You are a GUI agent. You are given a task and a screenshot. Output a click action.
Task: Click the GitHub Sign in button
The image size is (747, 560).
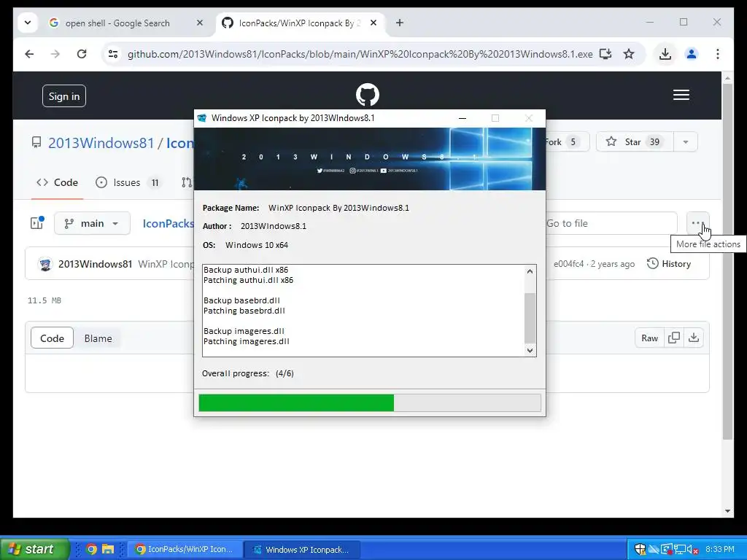coord(64,96)
